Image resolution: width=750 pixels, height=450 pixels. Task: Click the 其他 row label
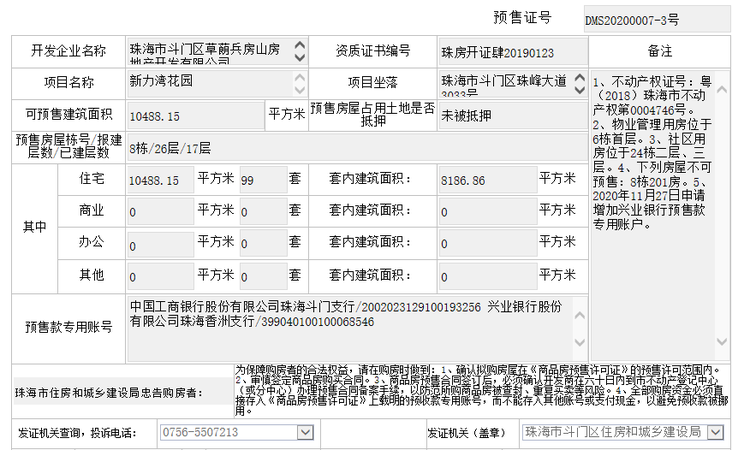(91, 275)
